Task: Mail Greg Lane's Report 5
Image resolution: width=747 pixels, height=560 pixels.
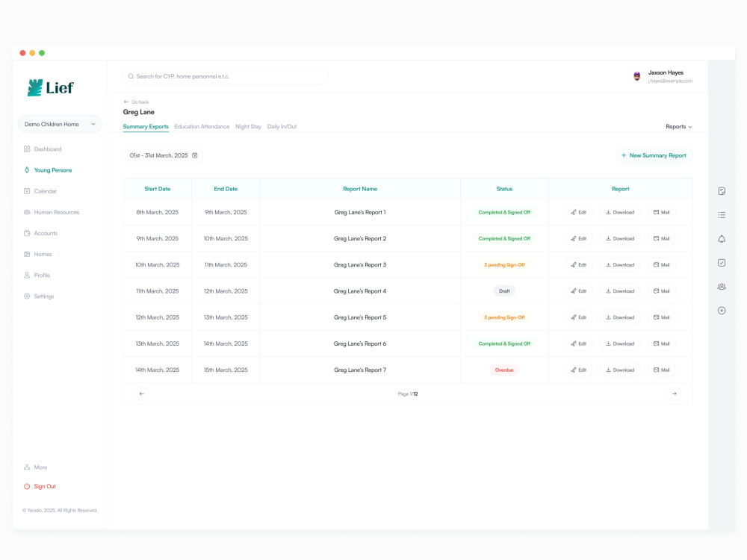Action: [662, 317]
